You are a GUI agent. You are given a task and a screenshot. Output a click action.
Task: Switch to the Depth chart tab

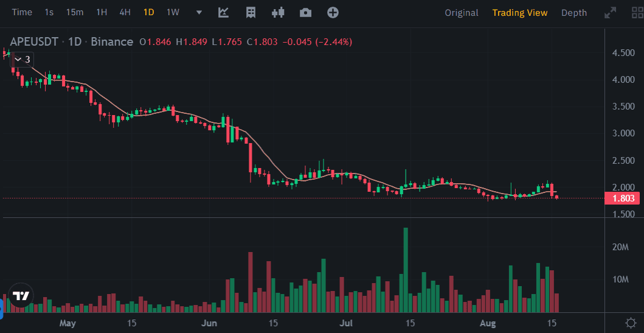coord(573,12)
